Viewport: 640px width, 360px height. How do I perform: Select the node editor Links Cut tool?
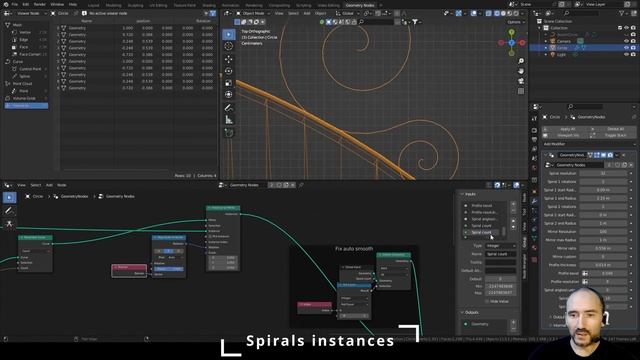coord(10,224)
